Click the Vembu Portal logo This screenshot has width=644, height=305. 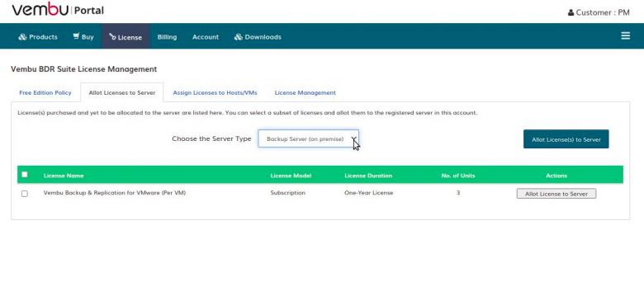58,9
